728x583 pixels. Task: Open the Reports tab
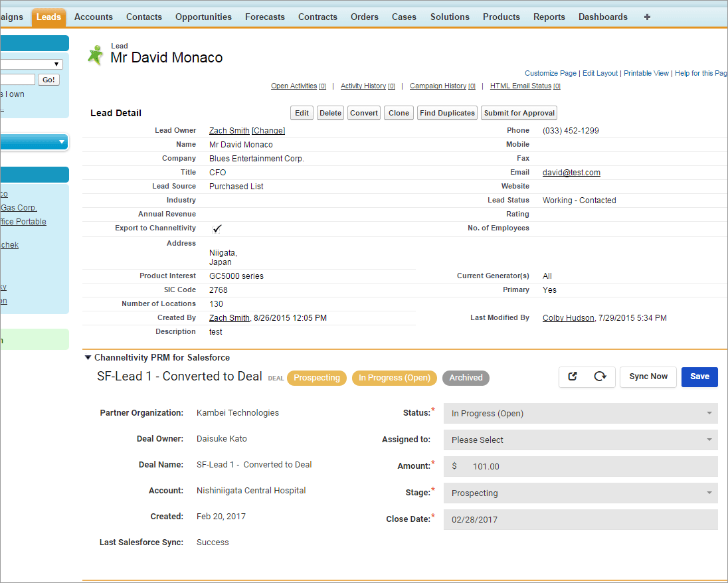pos(549,17)
